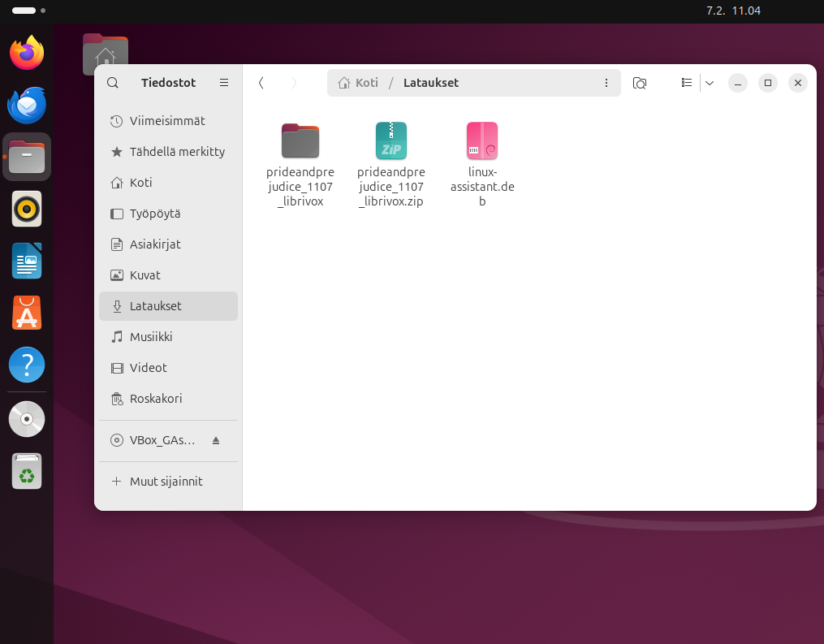Open the sidebar hamburger menu

click(224, 83)
